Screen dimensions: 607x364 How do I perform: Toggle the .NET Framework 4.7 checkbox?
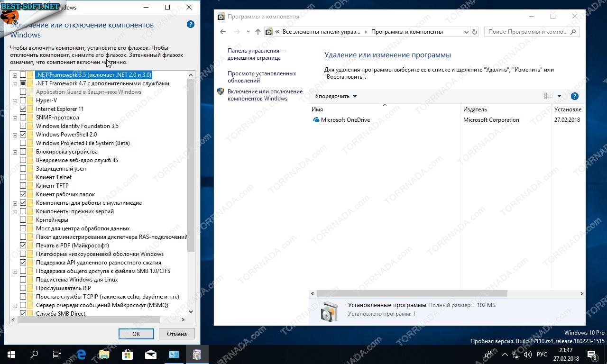[x=23, y=83]
